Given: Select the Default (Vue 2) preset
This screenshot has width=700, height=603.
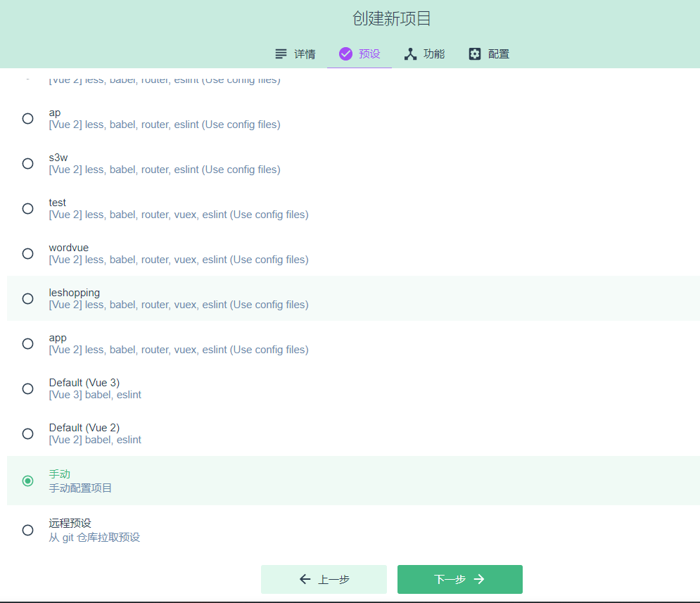Looking at the screenshot, I should [27, 433].
